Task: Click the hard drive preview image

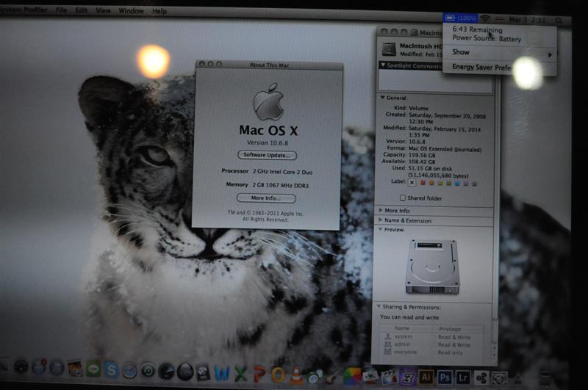Action: [x=432, y=267]
